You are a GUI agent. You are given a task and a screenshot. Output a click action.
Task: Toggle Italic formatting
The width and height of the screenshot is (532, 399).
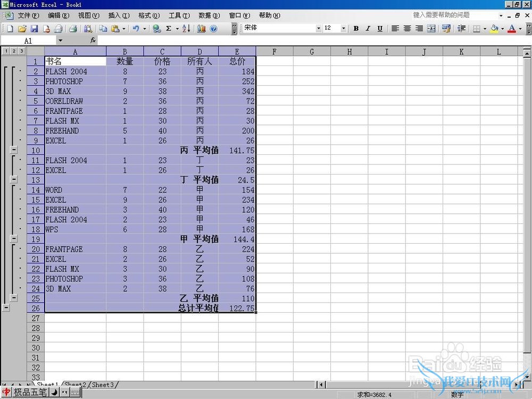[368, 29]
